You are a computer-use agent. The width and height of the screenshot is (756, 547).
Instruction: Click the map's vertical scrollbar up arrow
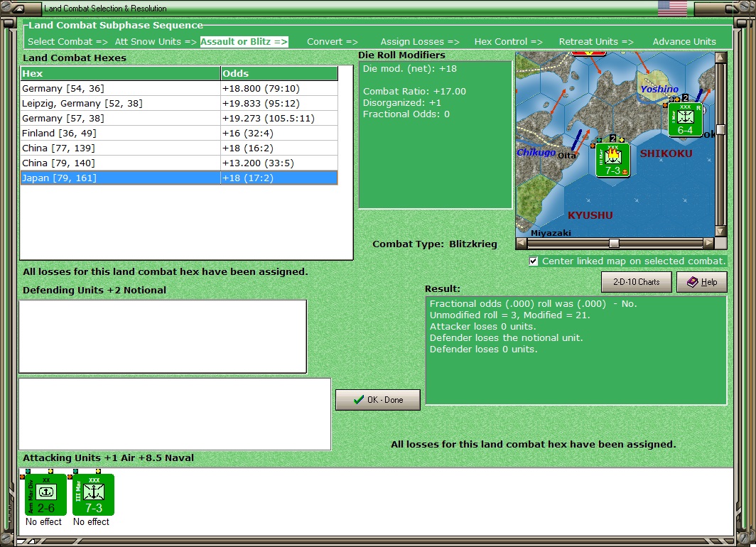[720, 58]
